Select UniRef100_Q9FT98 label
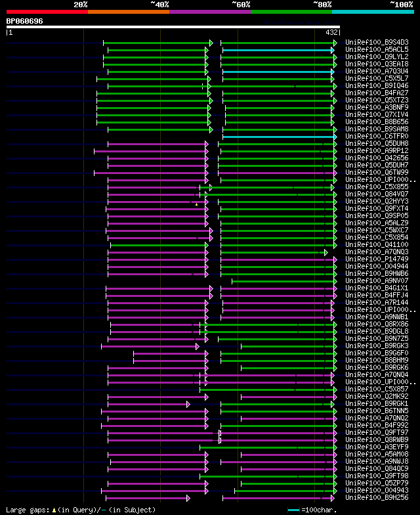The width and height of the screenshot is (420, 515). pyautogui.click(x=377, y=476)
